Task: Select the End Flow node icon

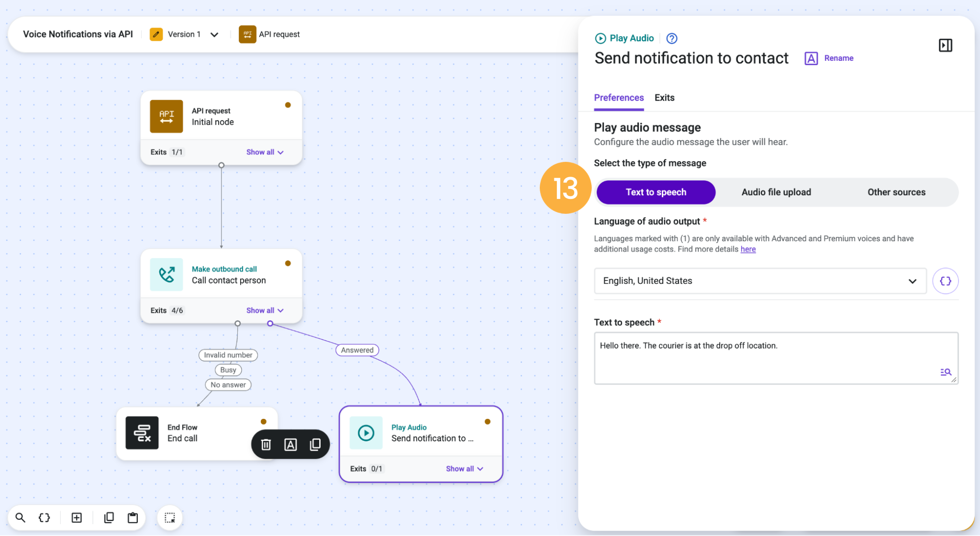Action: [142, 433]
